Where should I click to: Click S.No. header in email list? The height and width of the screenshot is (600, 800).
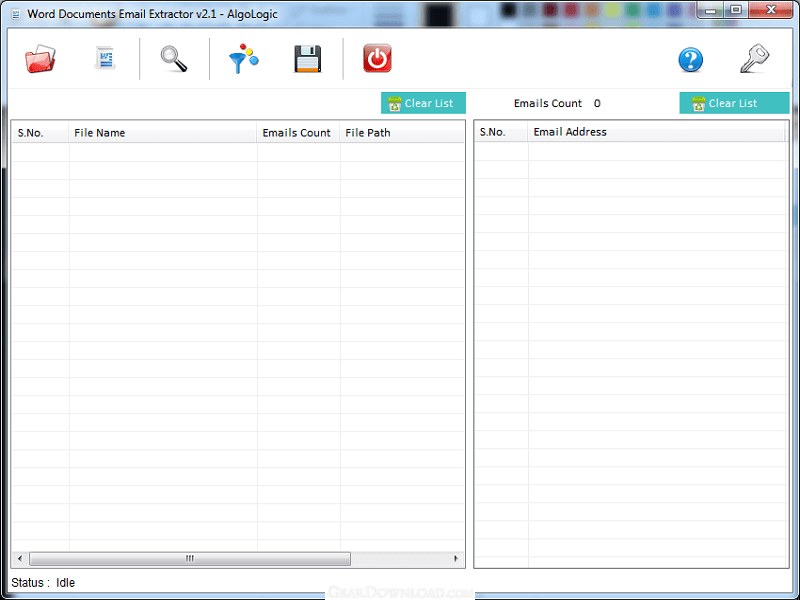tap(501, 132)
